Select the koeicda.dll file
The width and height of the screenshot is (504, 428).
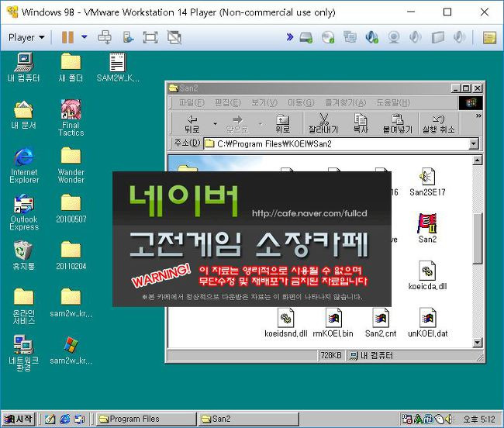click(427, 275)
